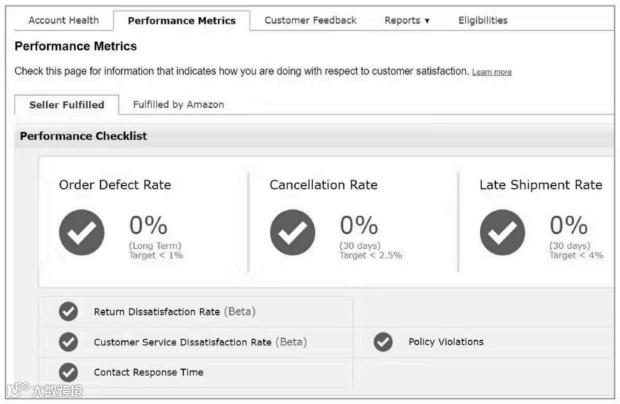This screenshot has height=404, width=620.
Task: Select the Performance Metrics tab
Action: click(182, 20)
